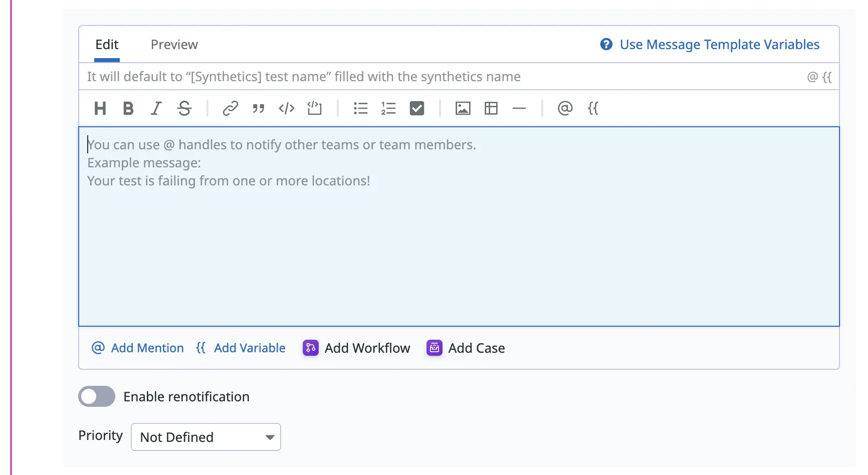Insert a hyperlink from the toolbar
Image resolution: width=868 pixels, height=475 pixels.
(x=230, y=108)
